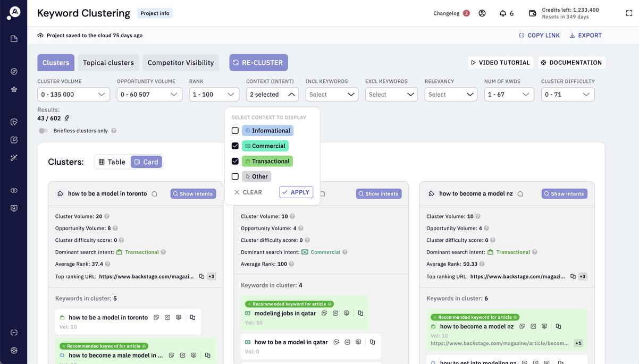Viewport: 639px width, 364px height.
Task: Open the RANK dropdown filter
Action: [x=214, y=94]
